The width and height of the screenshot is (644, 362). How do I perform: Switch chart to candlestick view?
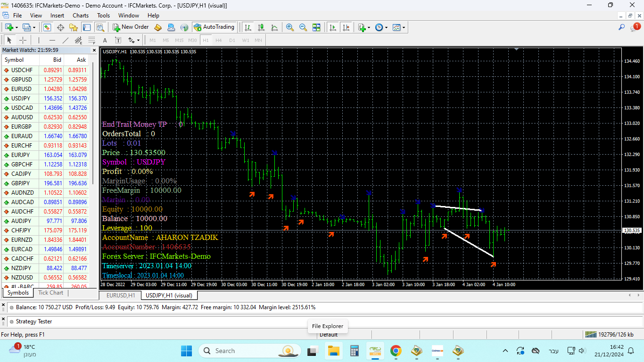pos(261,27)
